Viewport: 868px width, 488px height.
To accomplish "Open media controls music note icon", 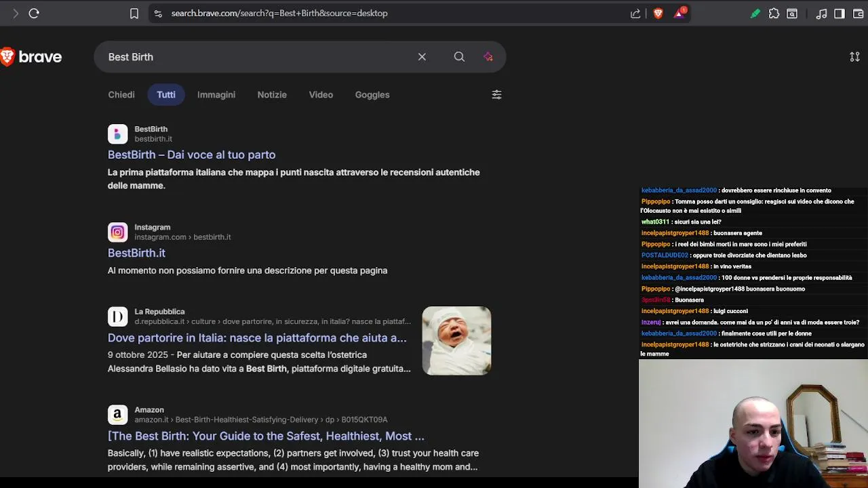I will pos(821,13).
